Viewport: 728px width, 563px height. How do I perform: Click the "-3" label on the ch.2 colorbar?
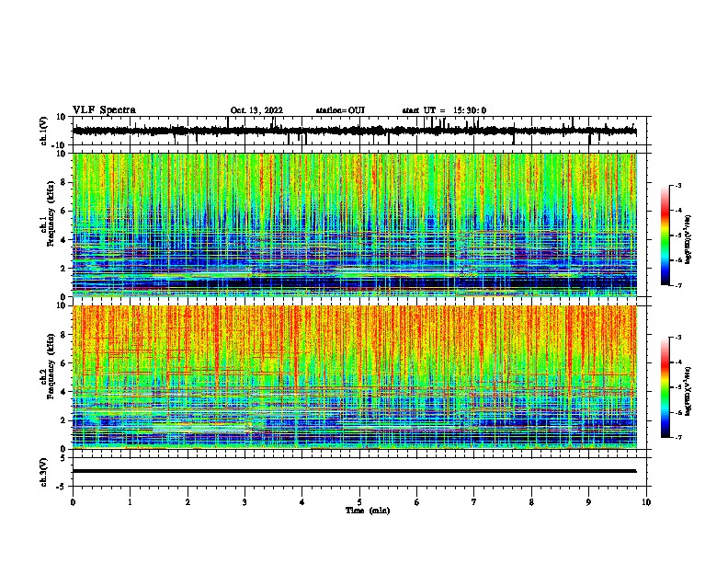tap(678, 338)
